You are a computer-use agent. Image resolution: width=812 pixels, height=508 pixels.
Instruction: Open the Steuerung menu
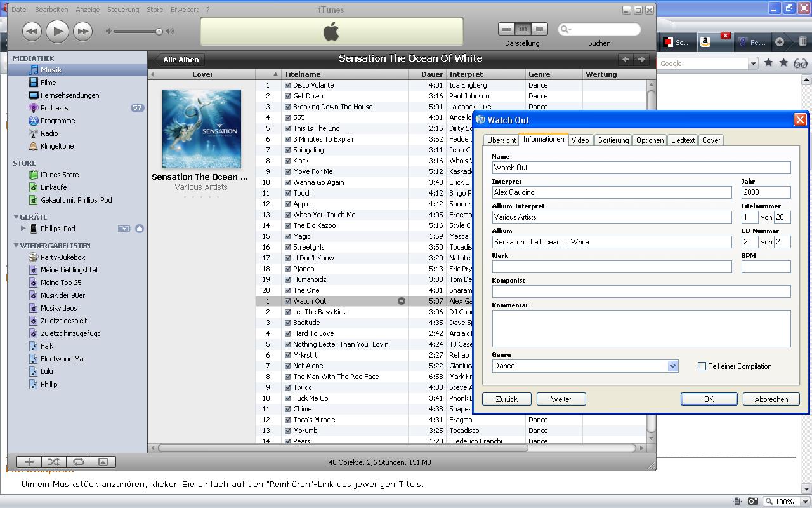tap(123, 10)
